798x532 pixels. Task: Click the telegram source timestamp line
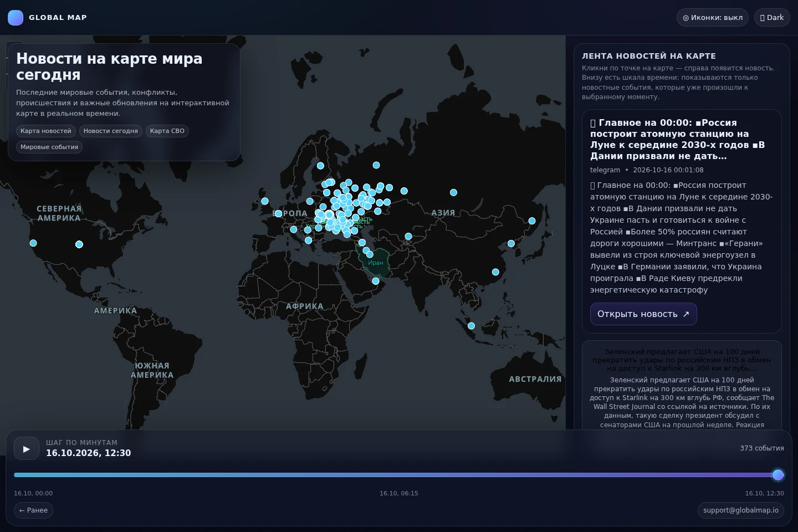(x=647, y=170)
